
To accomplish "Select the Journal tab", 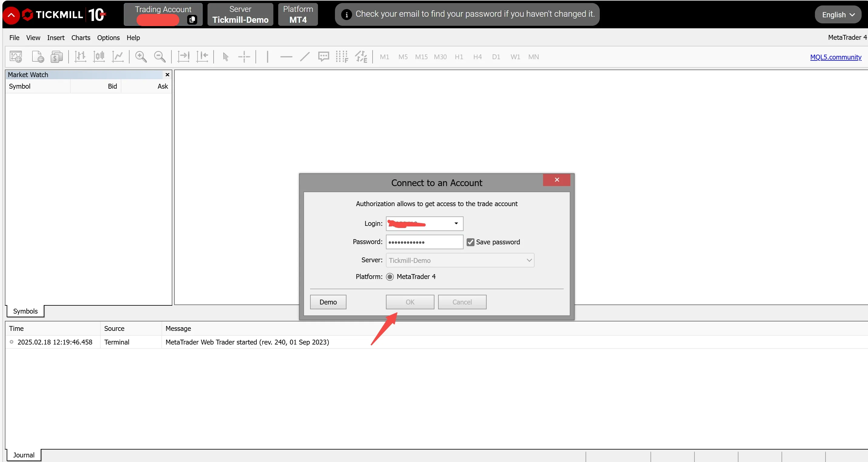I will (x=24, y=455).
